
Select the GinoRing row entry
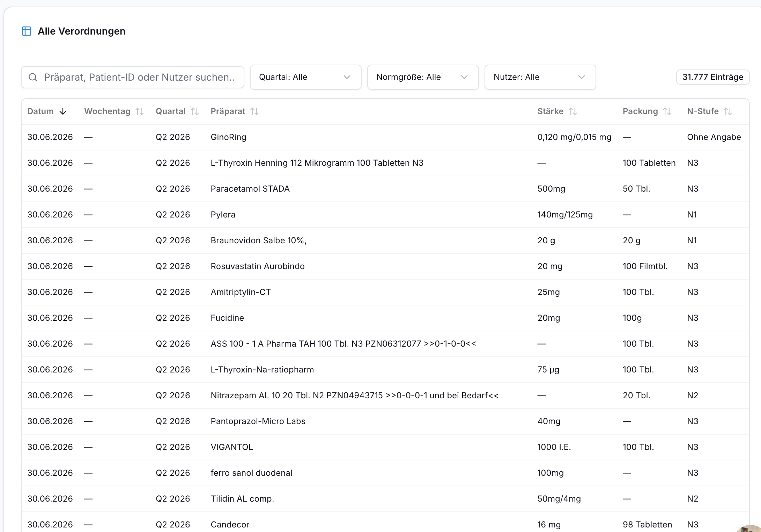[x=385, y=137]
